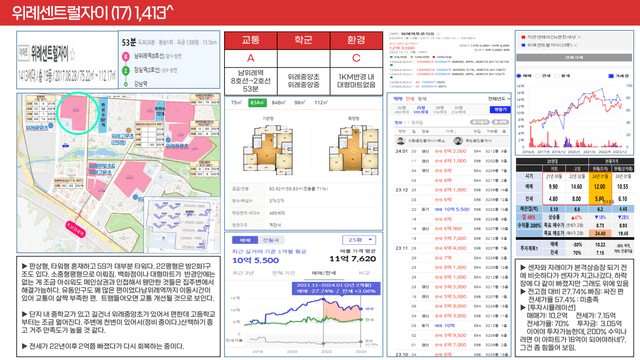Click the 위례고운초 (25명) map label
The height and width of the screenshot is (360, 640).
pyautogui.click(x=122, y=139)
